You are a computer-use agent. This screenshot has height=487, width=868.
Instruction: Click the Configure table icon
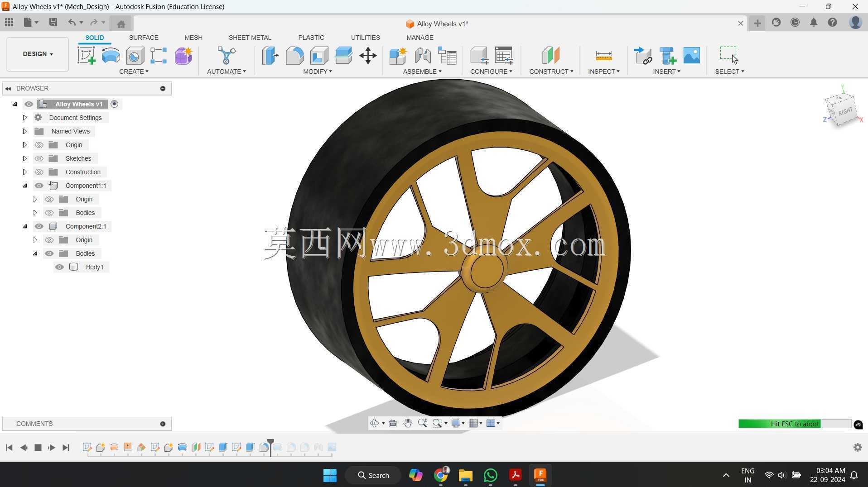503,55
